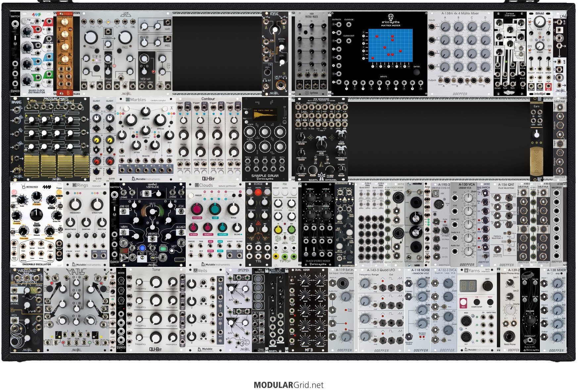This screenshot has height=392, width=578.
Task: Select the Make Noise Rosie module
Action: [x=275, y=54]
